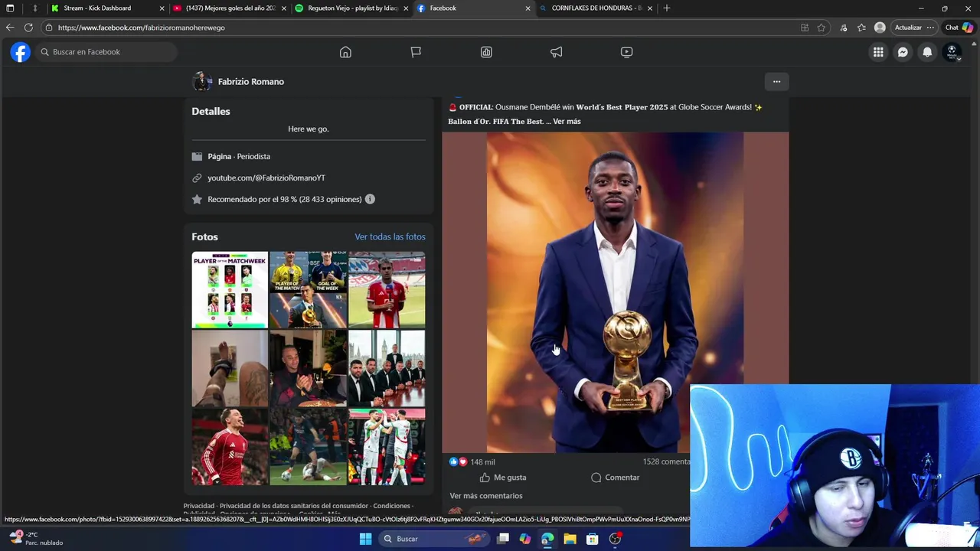Open the Pages flag icon
Viewport: 980px width, 551px height.
click(x=416, y=52)
